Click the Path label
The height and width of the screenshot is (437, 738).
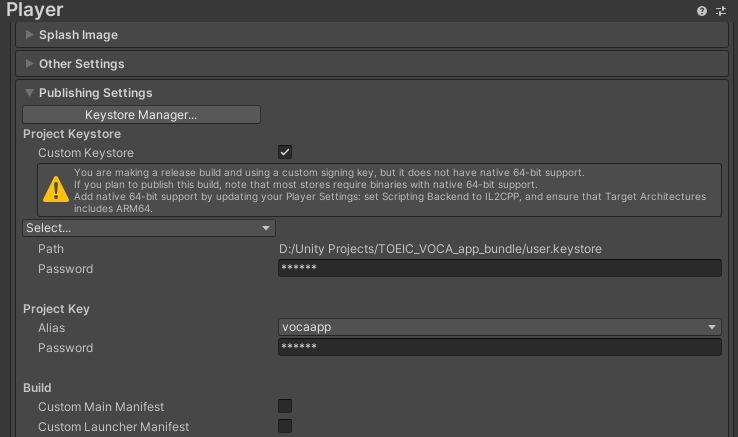click(x=51, y=249)
